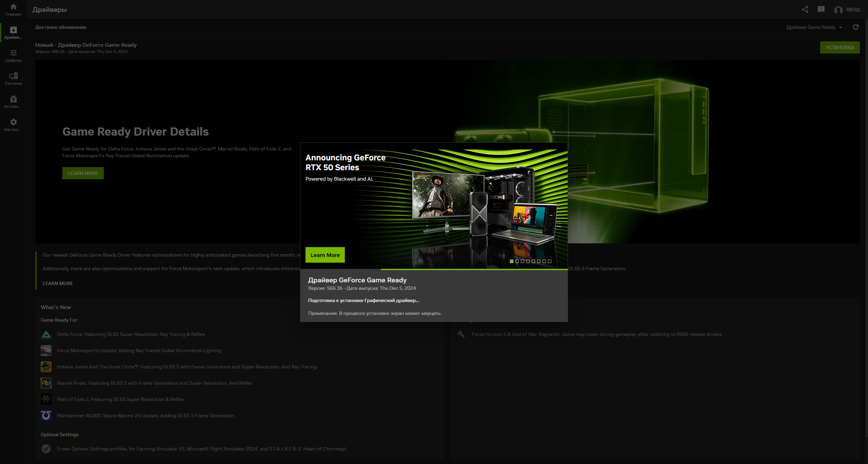Click the user avatar login icon
The height and width of the screenshot is (464, 868).
[x=838, y=10]
